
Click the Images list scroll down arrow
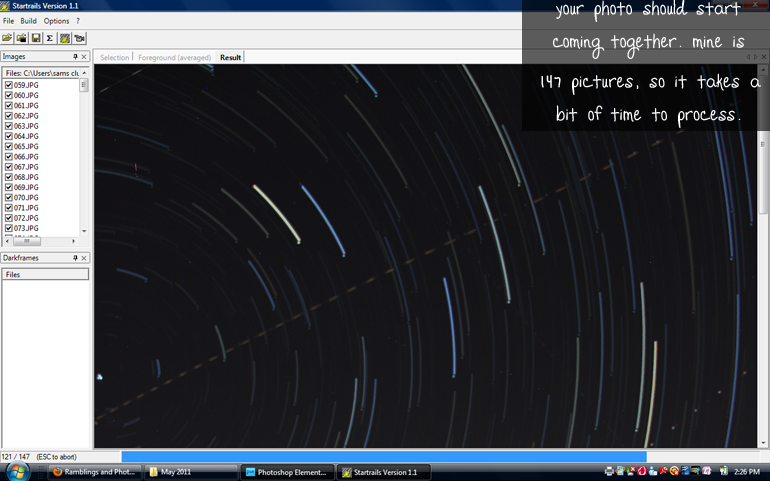(84, 231)
